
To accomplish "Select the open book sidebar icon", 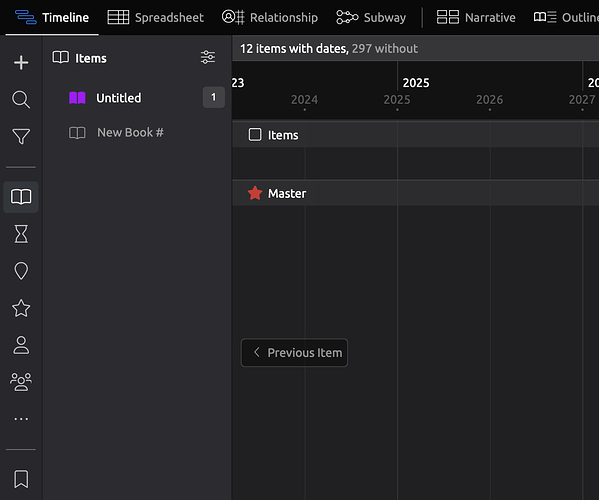I will click(x=21, y=197).
